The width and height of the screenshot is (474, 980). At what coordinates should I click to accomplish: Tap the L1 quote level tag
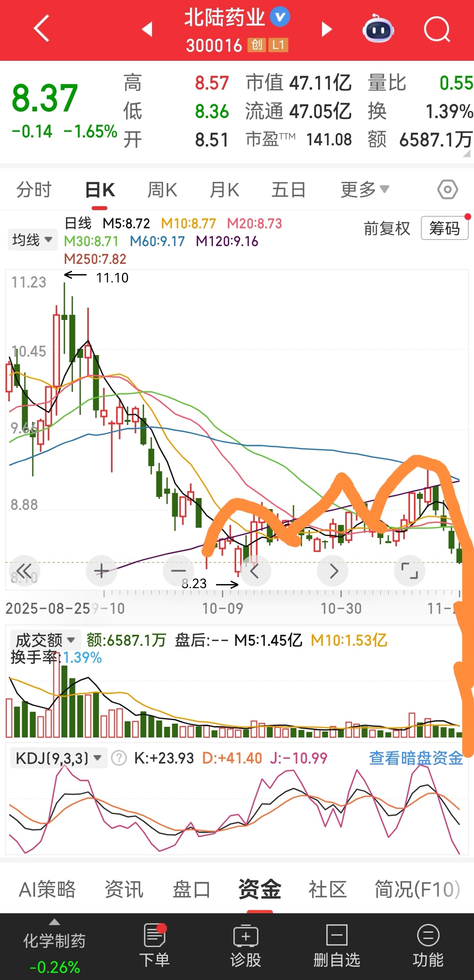(278, 45)
